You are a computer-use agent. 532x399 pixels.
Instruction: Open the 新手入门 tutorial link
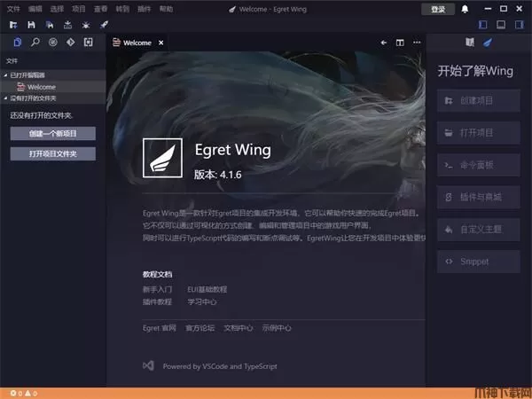pyautogui.click(x=158, y=289)
